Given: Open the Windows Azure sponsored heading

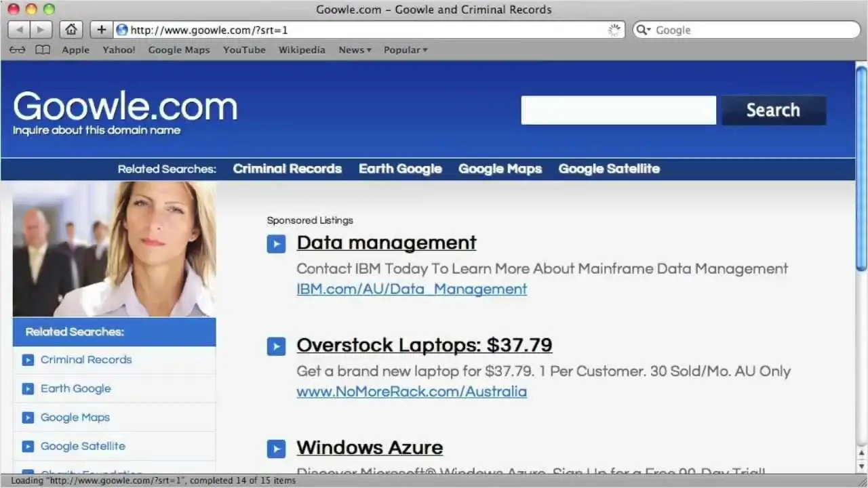Looking at the screenshot, I should click(370, 447).
